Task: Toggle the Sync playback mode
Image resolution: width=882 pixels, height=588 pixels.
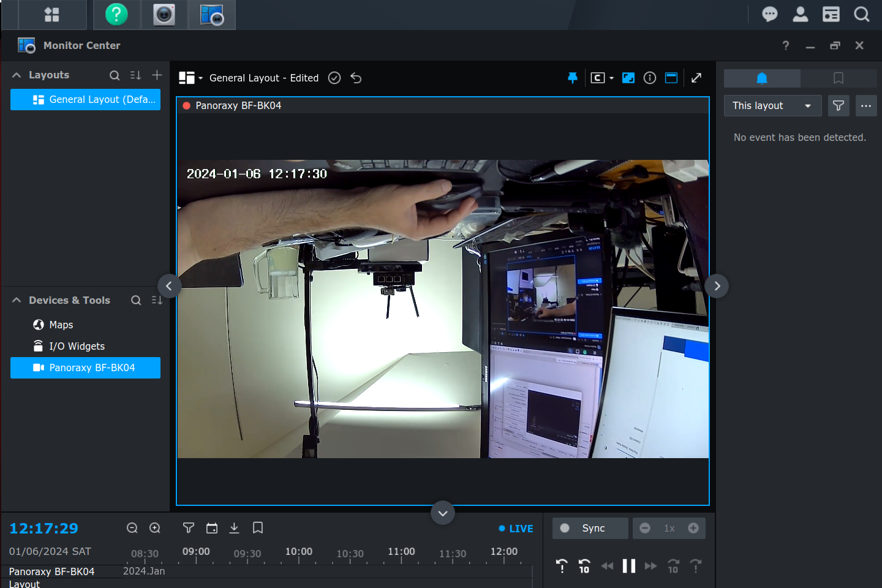Action: point(590,528)
